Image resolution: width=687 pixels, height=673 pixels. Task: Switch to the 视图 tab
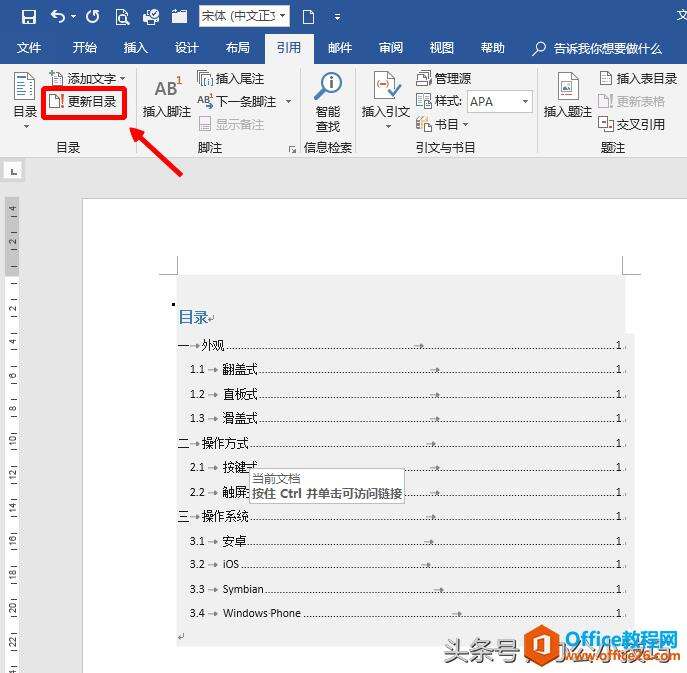[x=442, y=47]
